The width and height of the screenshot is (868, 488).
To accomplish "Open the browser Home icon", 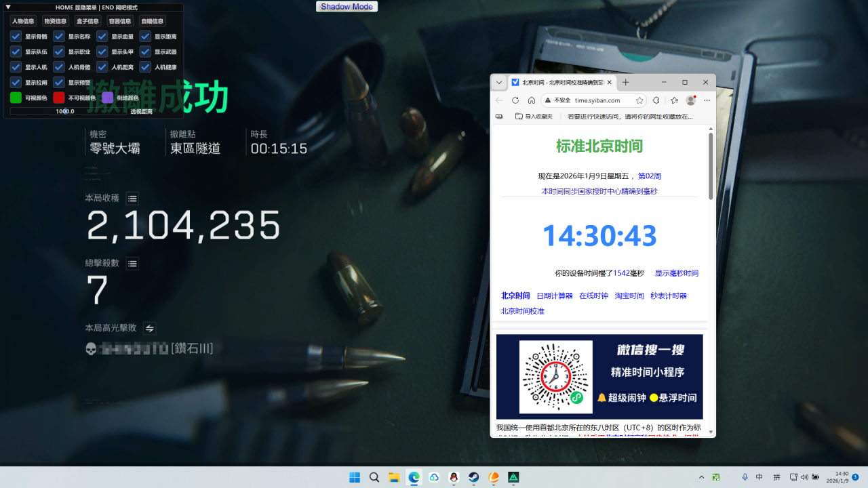I will pyautogui.click(x=531, y=100).
